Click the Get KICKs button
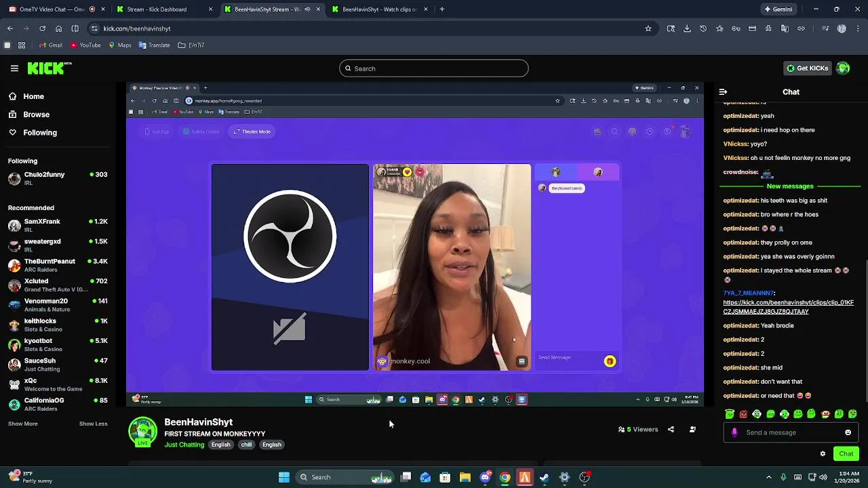This screenshot has width=868, height=488. [x=807, y=68]
